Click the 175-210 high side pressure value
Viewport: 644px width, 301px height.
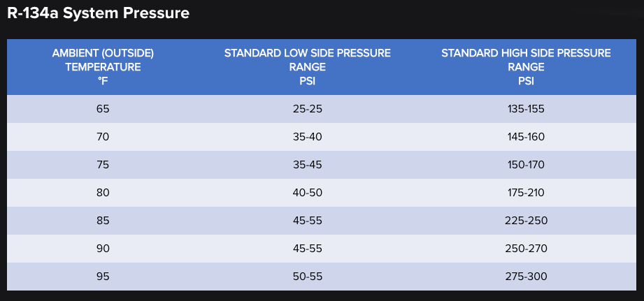(526, 193)
